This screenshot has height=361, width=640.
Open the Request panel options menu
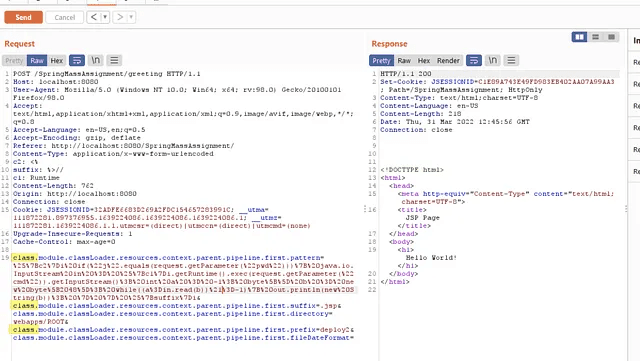114,60
